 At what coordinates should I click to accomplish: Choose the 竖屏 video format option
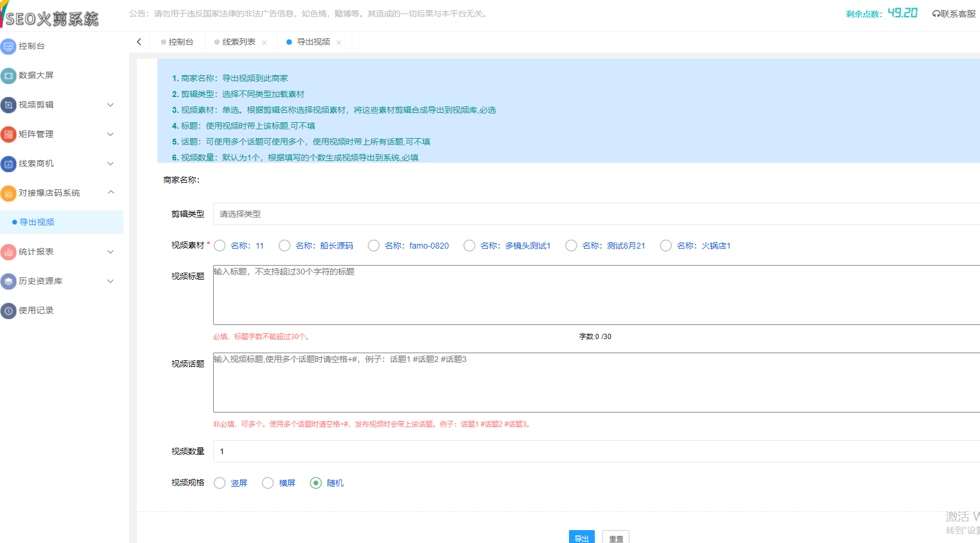pyautogui.click(x=220, y=483)
